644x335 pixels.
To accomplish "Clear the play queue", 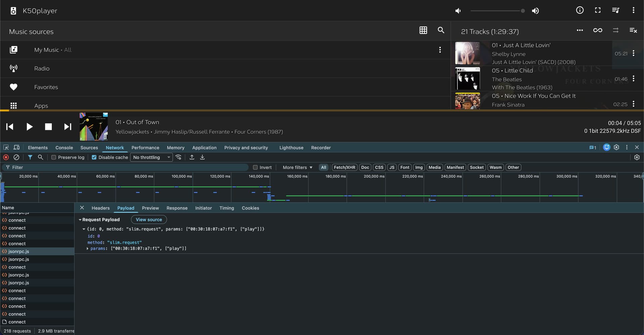I will click(x=633, y=31).
